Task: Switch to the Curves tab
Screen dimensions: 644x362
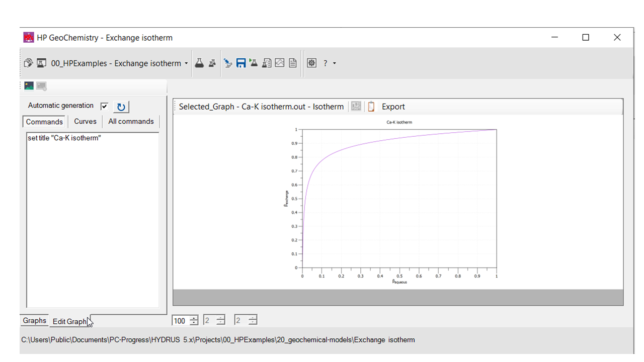Action: point(85,121)
